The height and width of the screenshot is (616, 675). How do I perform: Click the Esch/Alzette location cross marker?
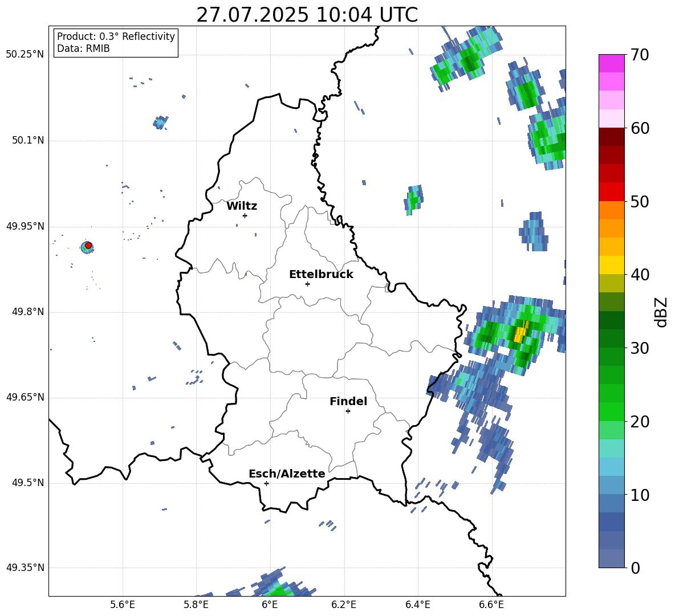[x=266, y=483]
